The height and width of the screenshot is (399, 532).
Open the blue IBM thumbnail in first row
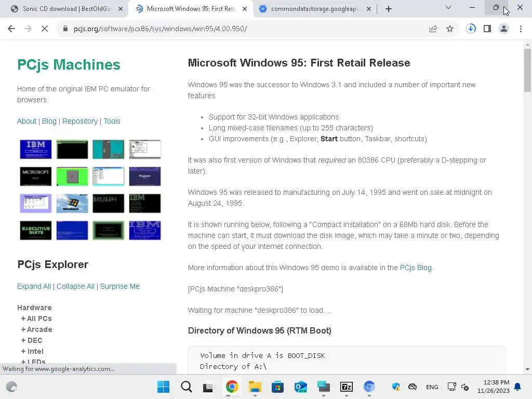click(36, 149)
